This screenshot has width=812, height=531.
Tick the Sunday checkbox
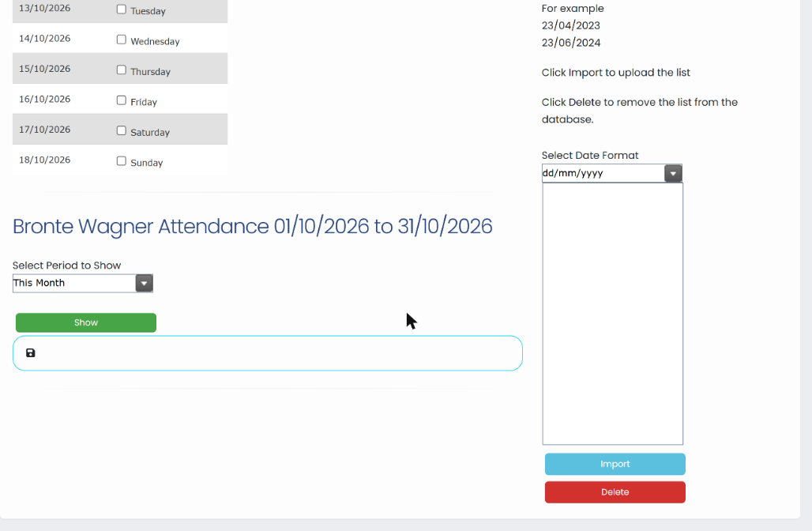[121, 161]
